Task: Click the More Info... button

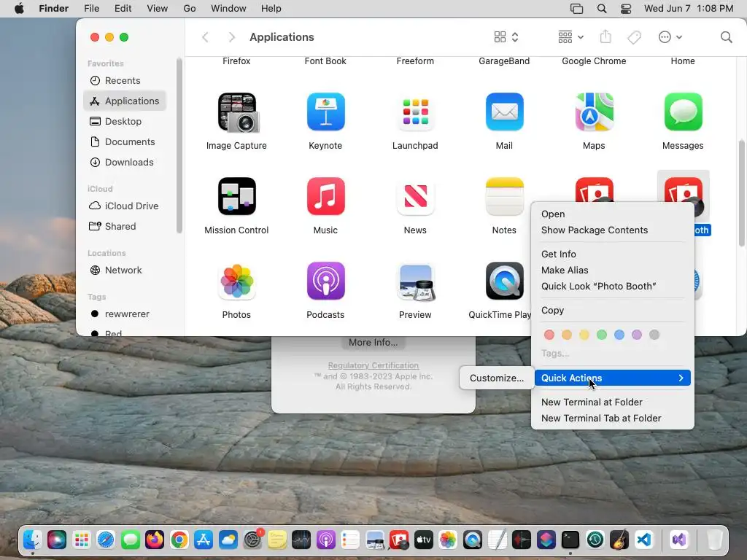Action: pos(373,342)
